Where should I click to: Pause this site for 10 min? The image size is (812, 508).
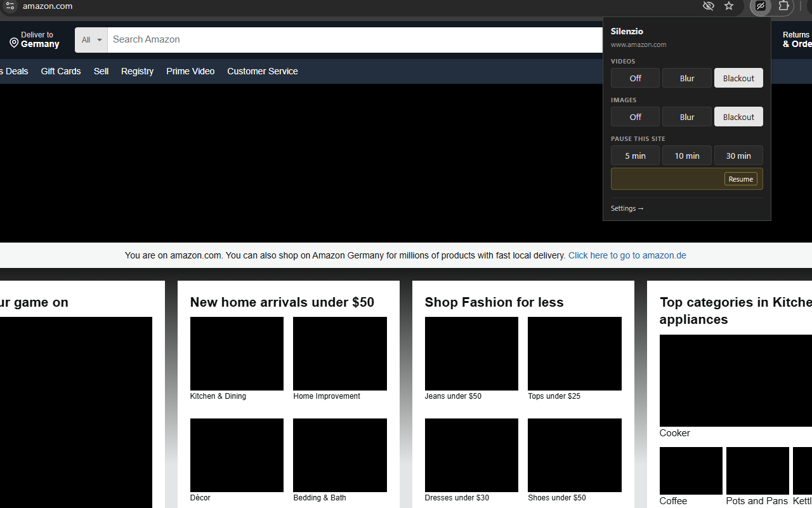(x=687, y=156)
